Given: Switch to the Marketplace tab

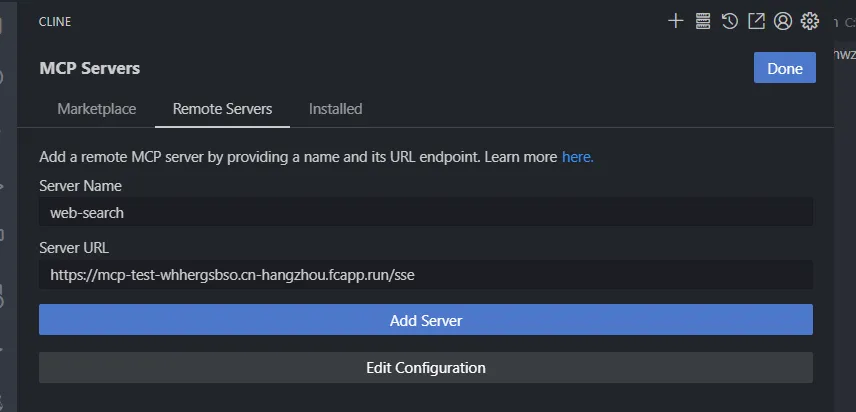Looking at the screenshot, I should (x=97, y=109).
